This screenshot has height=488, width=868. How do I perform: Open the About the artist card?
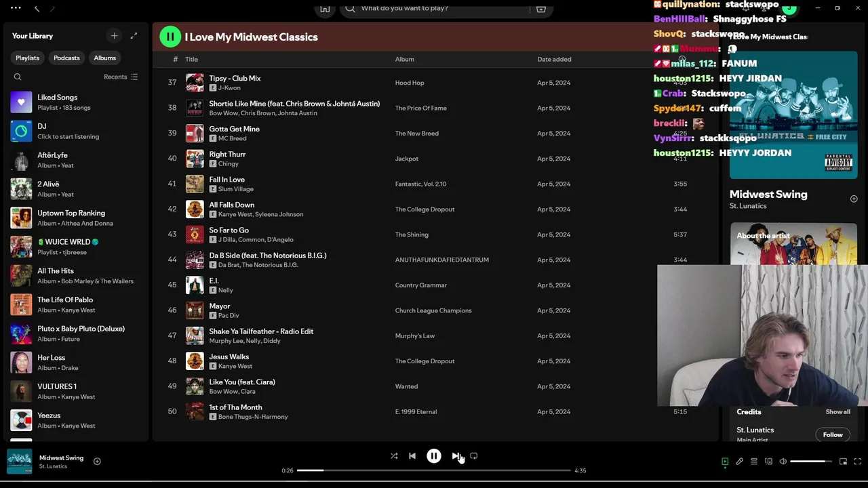(x=793, y=244)
